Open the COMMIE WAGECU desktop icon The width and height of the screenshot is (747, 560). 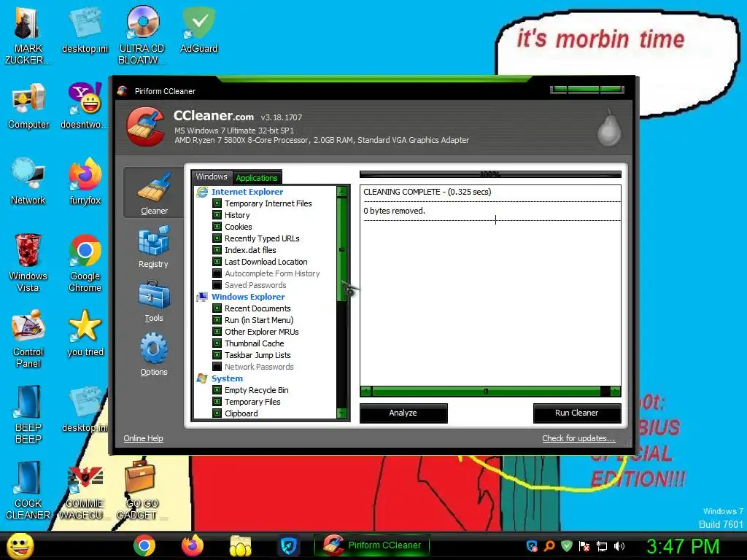[85, 491]
